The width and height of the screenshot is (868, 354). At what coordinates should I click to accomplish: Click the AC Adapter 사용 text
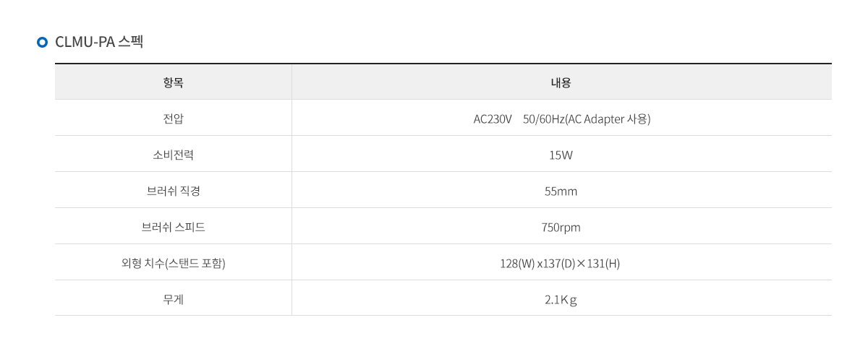[x=610, y=118]
